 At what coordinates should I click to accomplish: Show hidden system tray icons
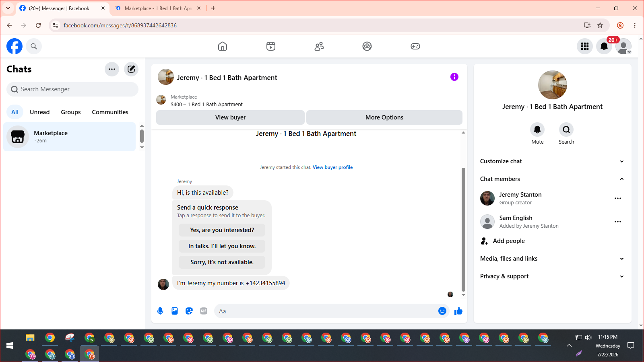(569, 346)
